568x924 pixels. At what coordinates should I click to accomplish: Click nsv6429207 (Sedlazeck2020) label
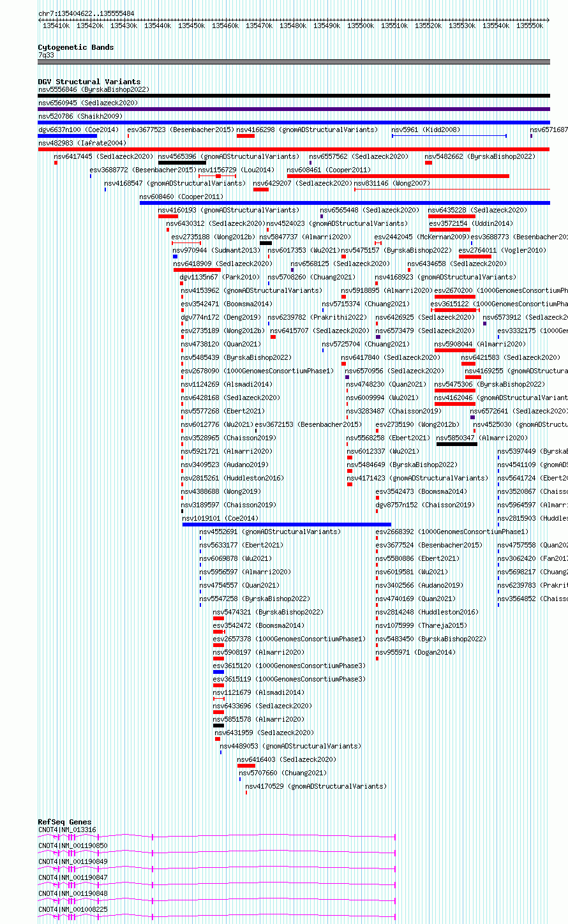tap(303, 183)
